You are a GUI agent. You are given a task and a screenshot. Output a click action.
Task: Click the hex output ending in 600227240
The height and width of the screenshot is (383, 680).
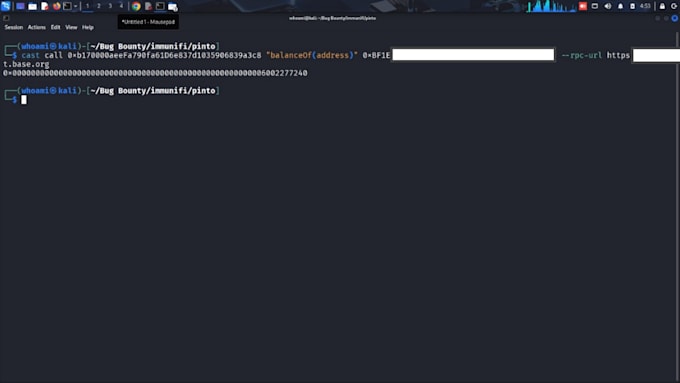[x=155, y=73]
